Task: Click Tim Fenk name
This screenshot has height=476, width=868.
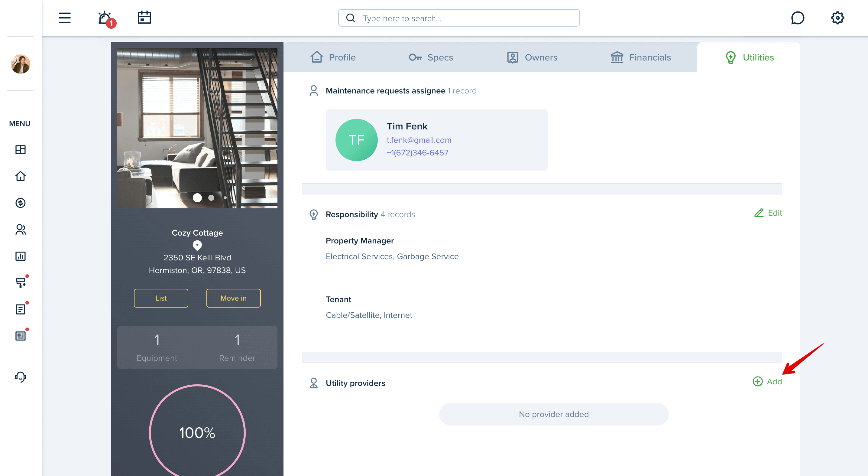Action: pos(407,126)
